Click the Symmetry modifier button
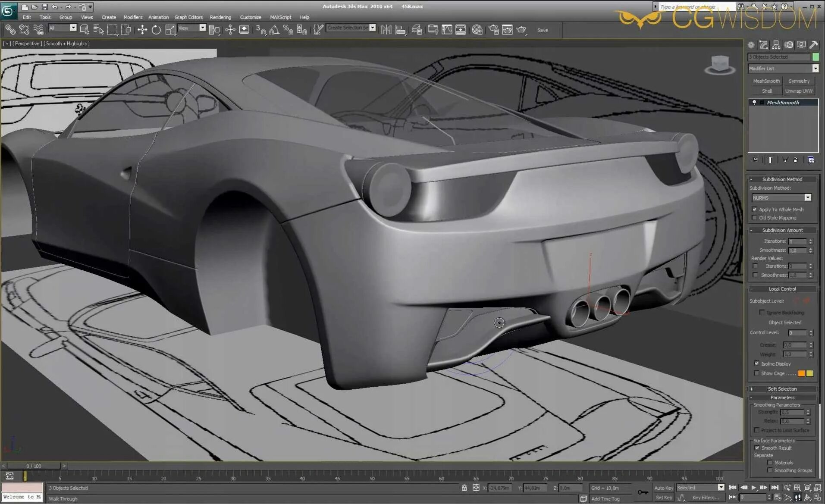 tap(799, 81)
